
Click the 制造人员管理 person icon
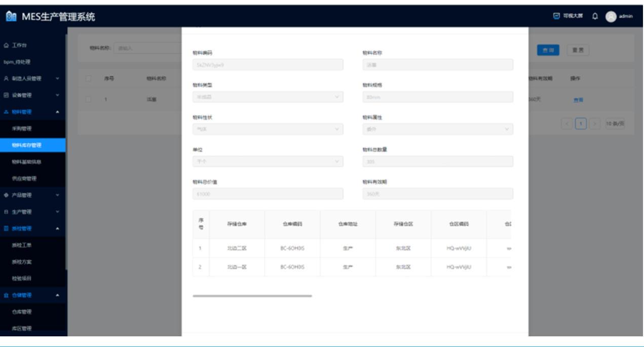[x=6, y=79]
